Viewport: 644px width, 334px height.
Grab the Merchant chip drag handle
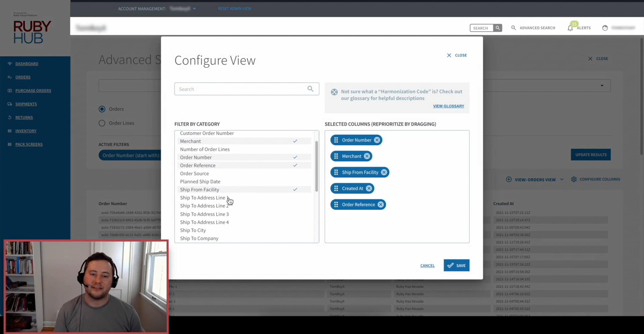336,156
